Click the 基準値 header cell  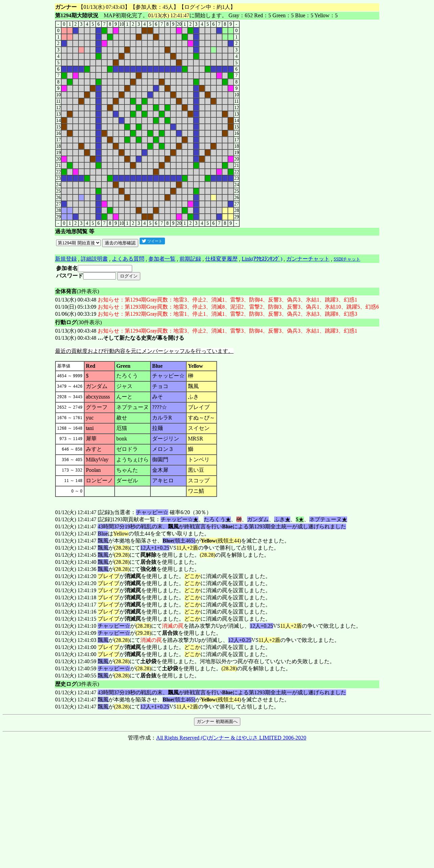70,366
